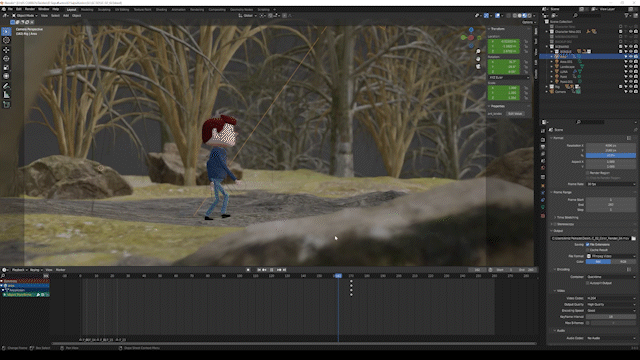This screenshot has height=360, width=640.
Task: Toggle the File Extensions checkbox
Action: click(x=588, y=244)
